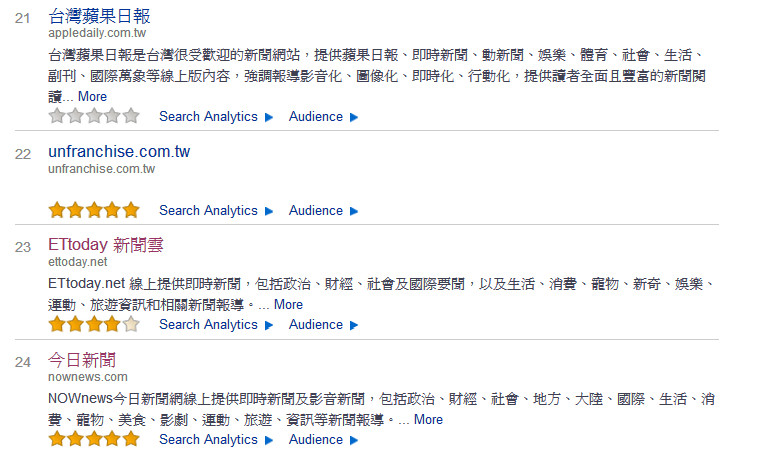Expand the NOWnews description with More

coord(428,420)
